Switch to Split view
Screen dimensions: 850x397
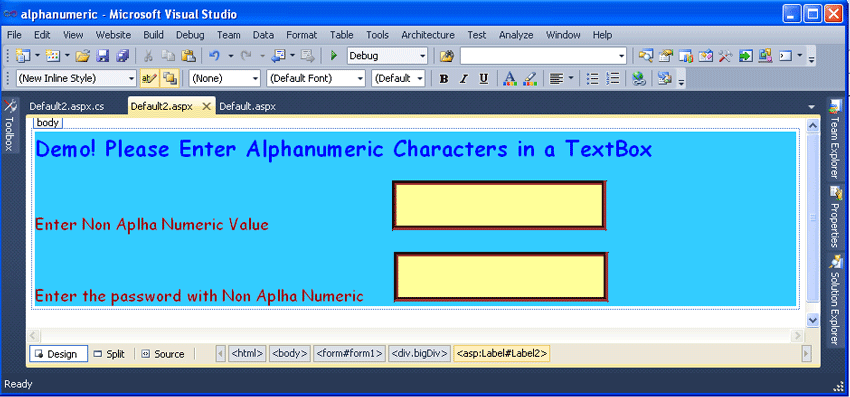tap(109, 354)
